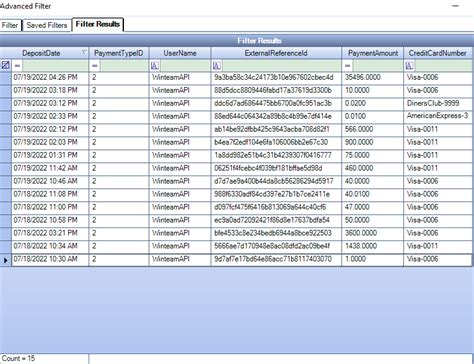Screen dimensions: 474x364
Task: Open the Saved Filters tab
Action: point(47,25)
